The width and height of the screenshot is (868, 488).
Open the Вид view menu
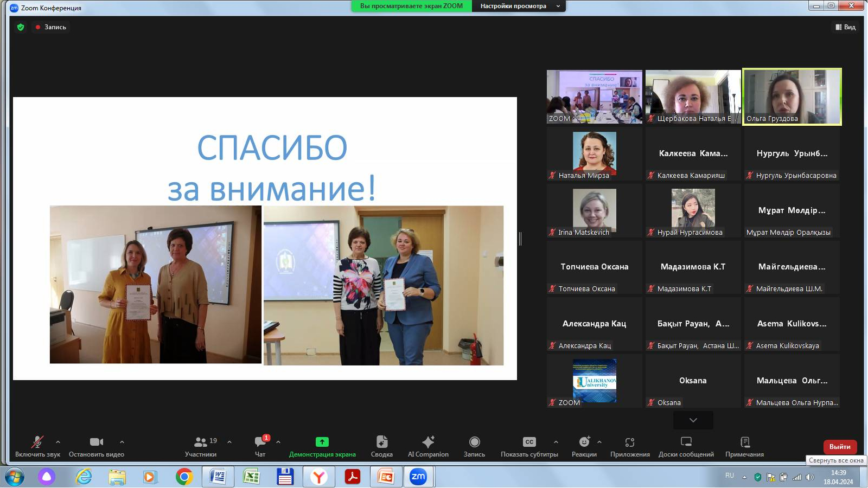tap(846, 27)
